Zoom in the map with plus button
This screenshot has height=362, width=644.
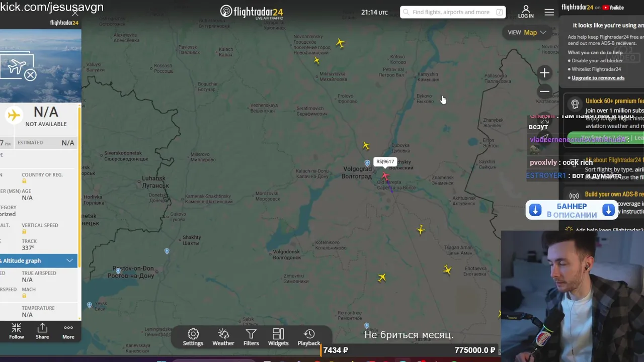tap(544, 73)
